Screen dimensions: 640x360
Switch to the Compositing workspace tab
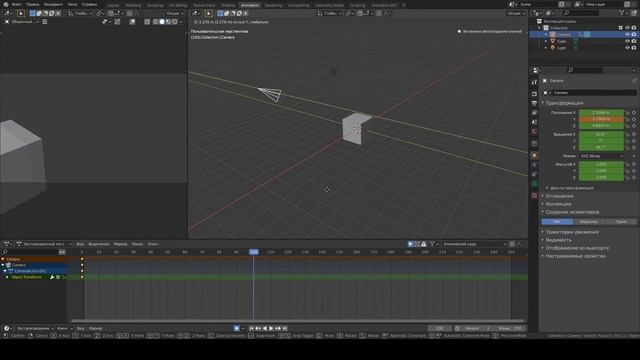(298, 5)
